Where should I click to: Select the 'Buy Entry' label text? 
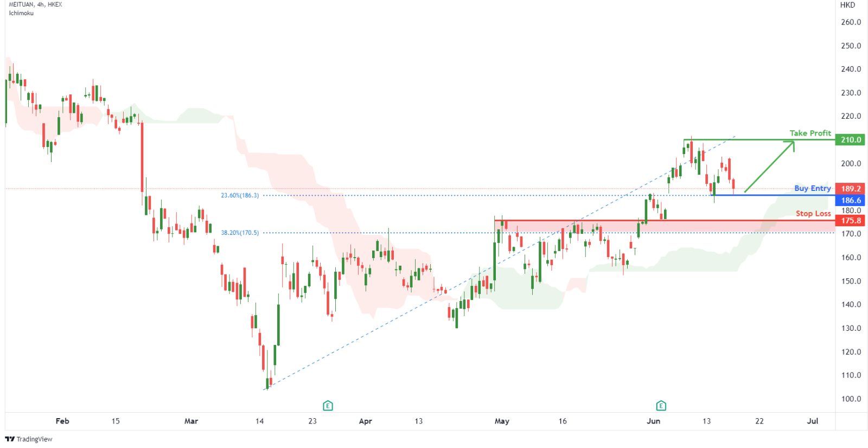pos(812,188)
